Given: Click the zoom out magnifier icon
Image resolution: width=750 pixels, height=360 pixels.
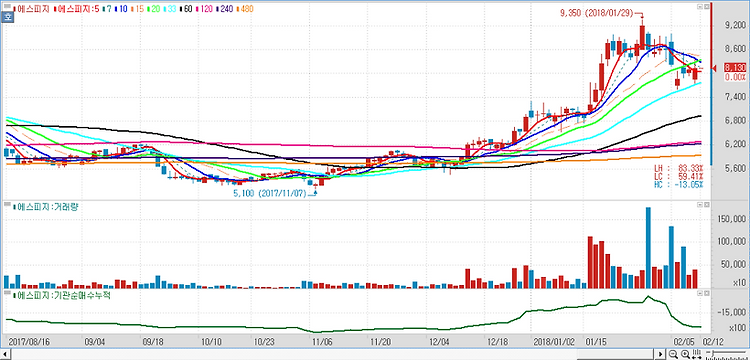Looking at the screenshot, I should click(x=673, y=354).
